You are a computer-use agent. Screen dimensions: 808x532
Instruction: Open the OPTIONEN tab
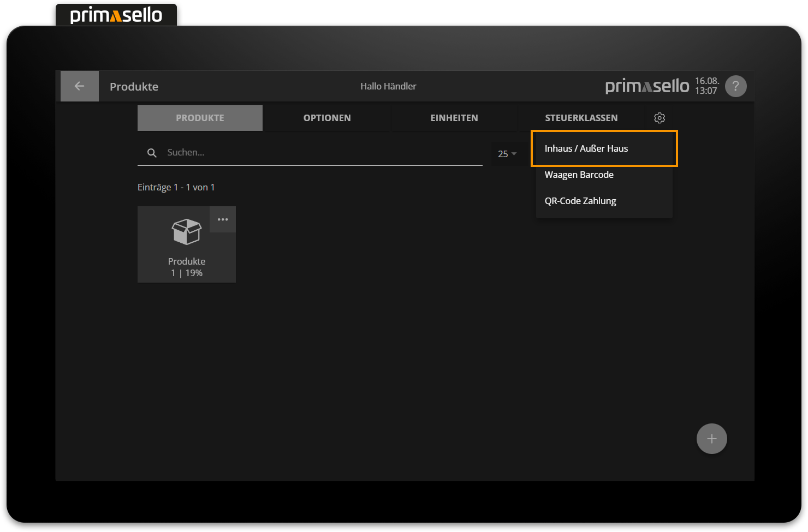tap(327, 118)
